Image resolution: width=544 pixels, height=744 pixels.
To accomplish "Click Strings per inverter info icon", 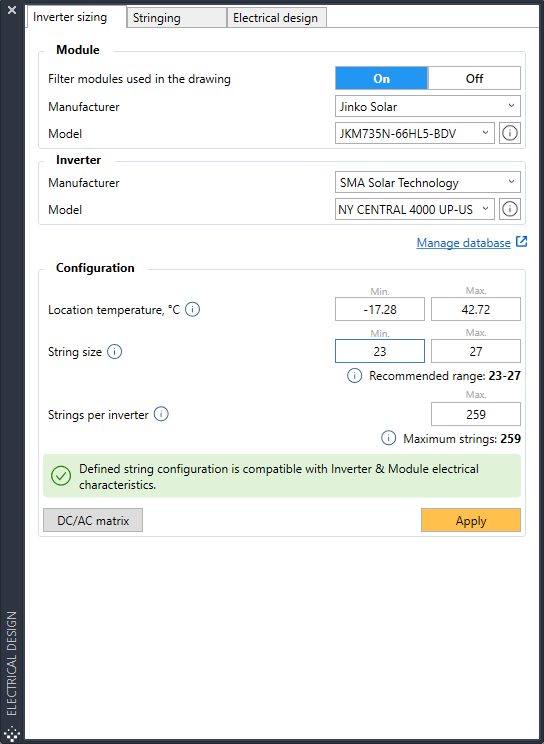I will pos(161,414).
